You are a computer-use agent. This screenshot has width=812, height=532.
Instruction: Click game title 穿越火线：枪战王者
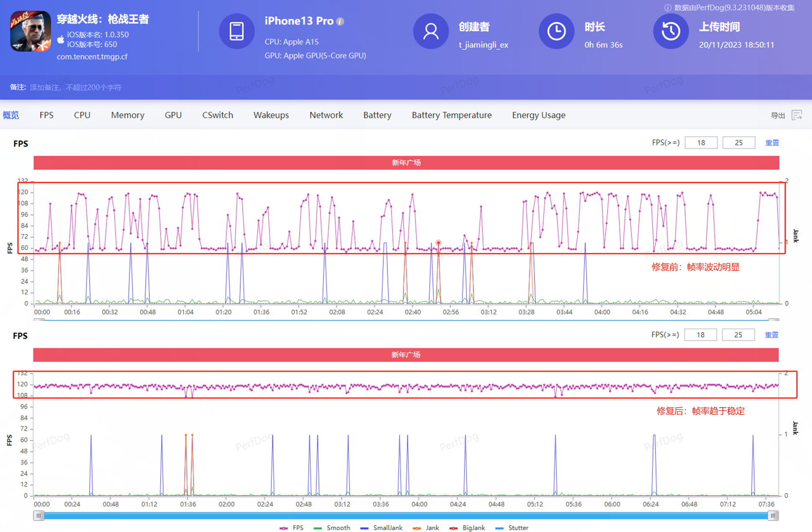(x=103, y=19)
